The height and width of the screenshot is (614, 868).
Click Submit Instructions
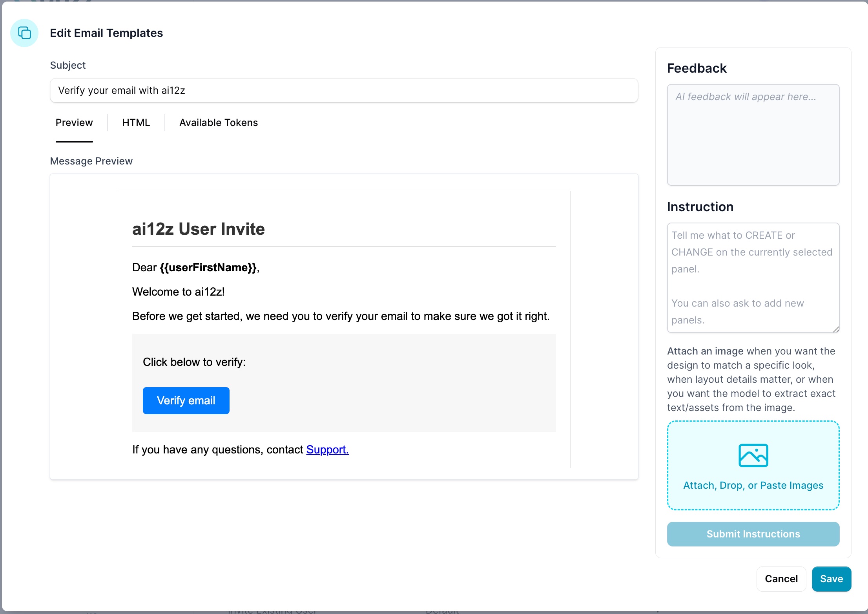point(753,534)
